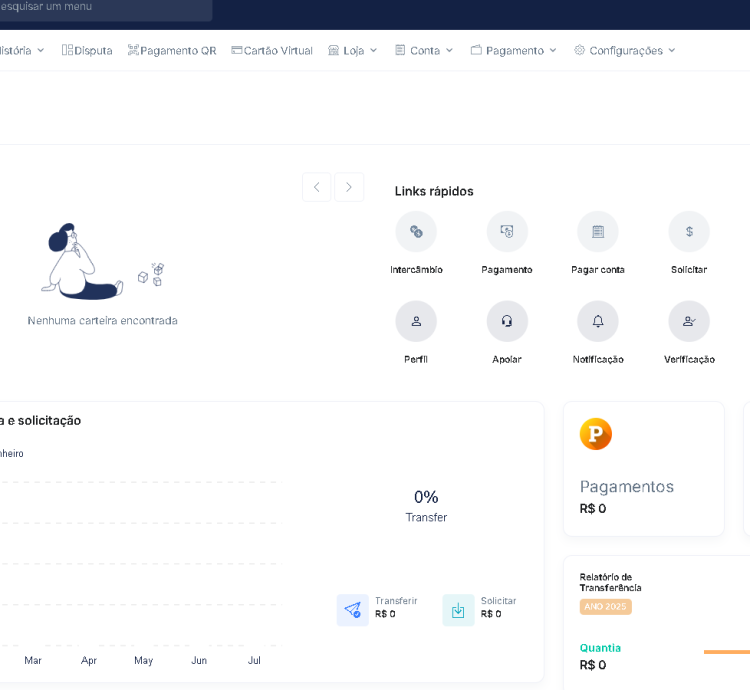Click the Quantia label
This screenshot has height=690, width=750.
click(600, 648)
